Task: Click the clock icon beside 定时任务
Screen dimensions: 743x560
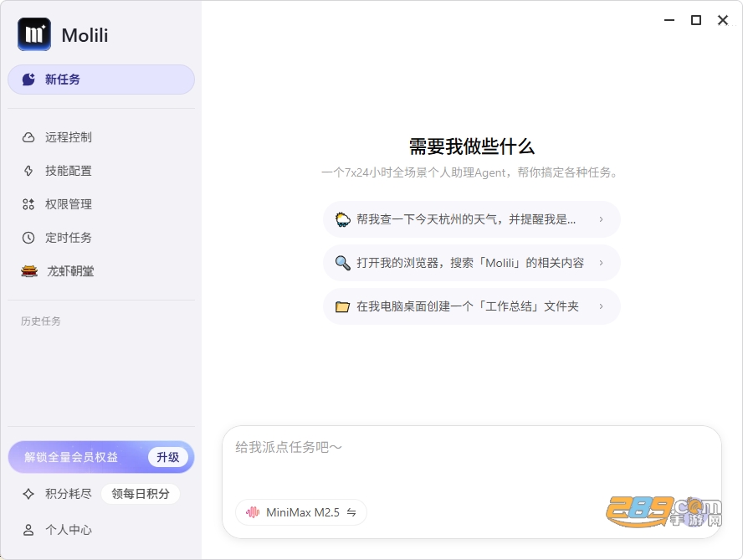Action: 28,238
